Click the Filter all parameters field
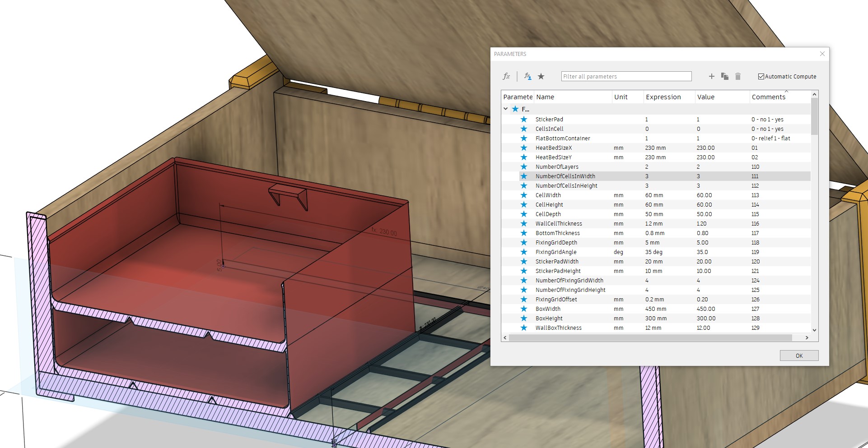This screenshot has width=868, height=448. tap(626, 76)
